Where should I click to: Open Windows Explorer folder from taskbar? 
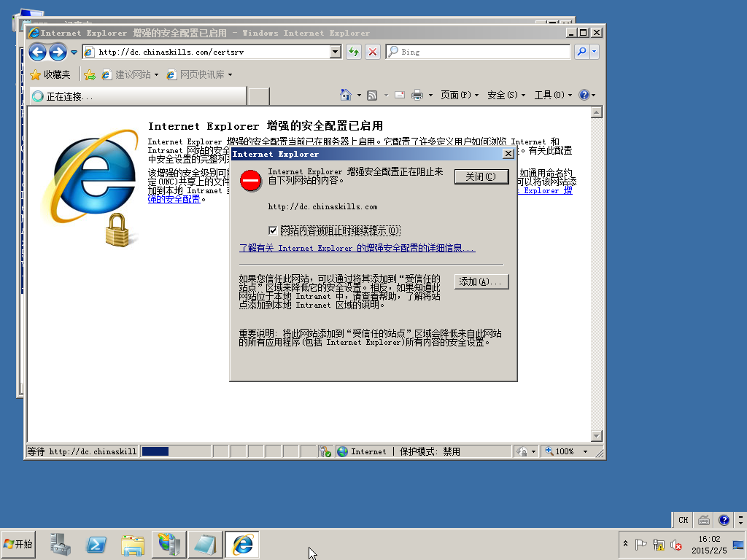click(x=133, y=544)
